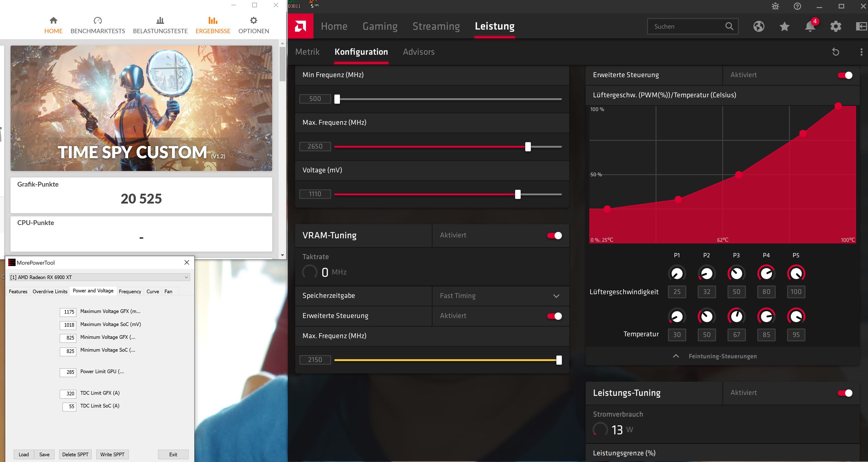This screenshot has height=462, width=868.
Task: Open the Curve tab in MorePowerTool
Action: [153, 291]
